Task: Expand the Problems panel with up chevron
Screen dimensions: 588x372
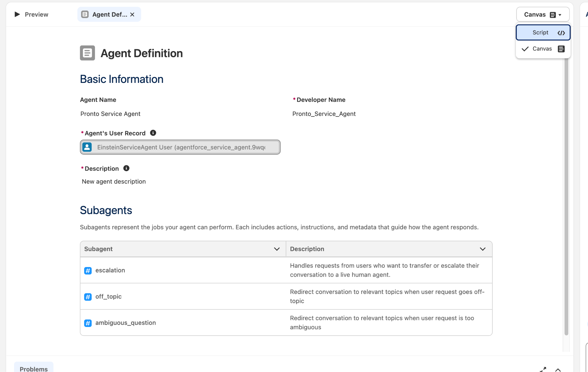Action: point(558,370)
